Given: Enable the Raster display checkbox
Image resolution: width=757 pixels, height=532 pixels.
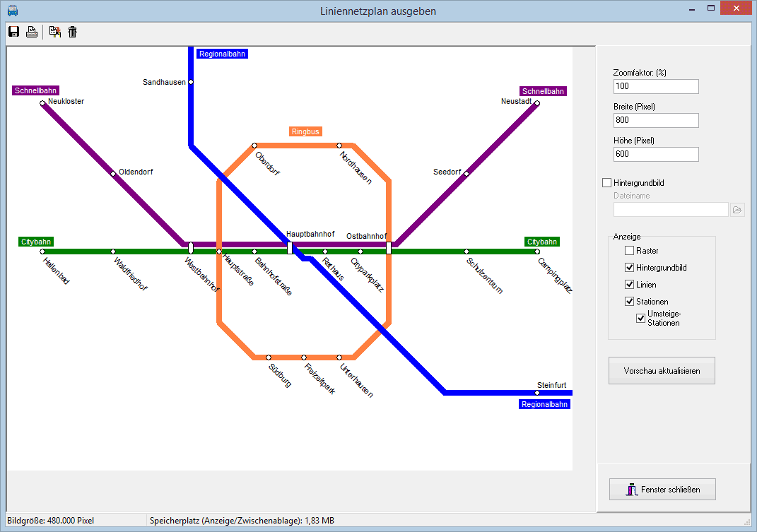Looking at the screenshot, I should tap(629, 251).
